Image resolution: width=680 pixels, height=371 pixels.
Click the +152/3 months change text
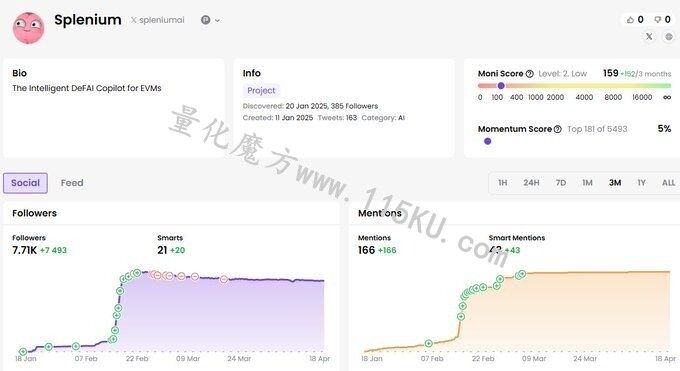pos(645,74)
